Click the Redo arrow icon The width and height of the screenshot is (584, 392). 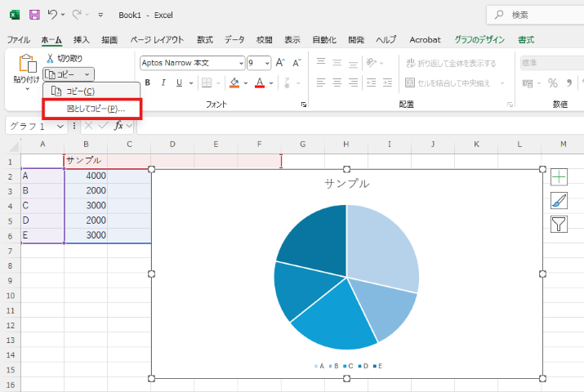pyautogui.click(x=77, y=15)
